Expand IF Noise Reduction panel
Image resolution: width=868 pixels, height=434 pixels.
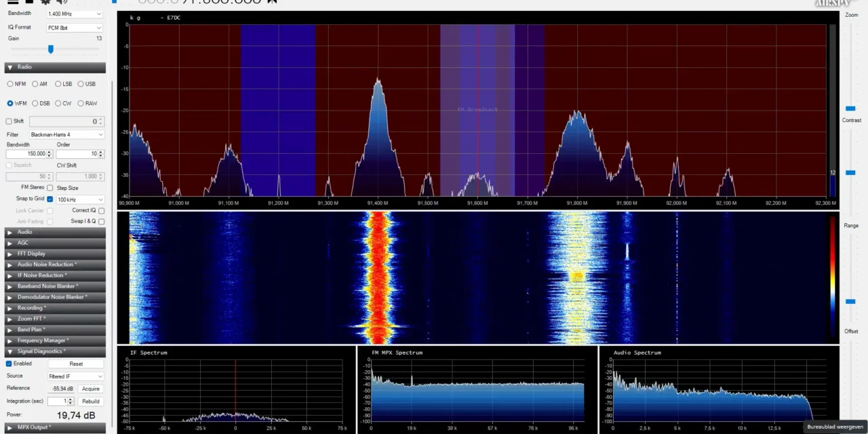click(55, 275)
